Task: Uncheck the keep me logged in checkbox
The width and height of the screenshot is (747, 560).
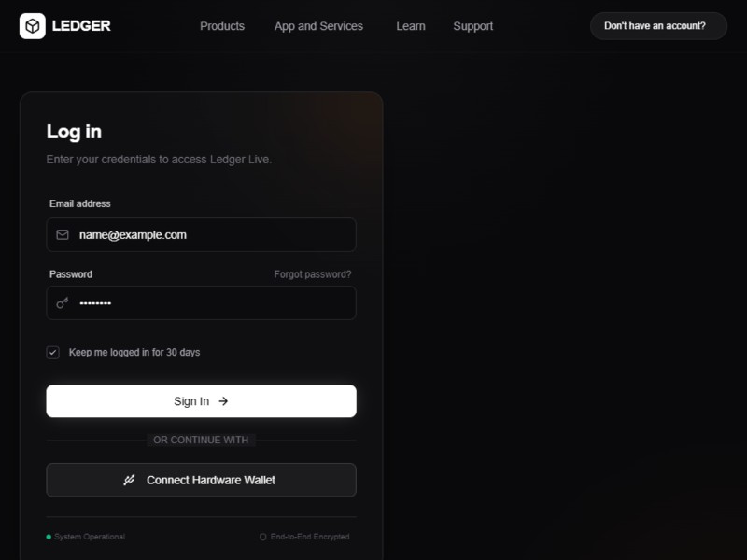Action: pos(53,353)
